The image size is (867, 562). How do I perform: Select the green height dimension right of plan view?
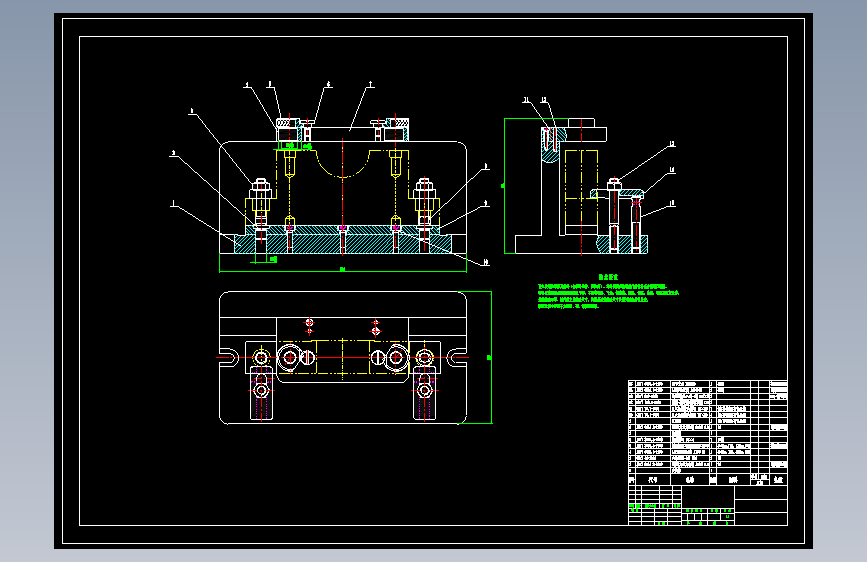pos(490,357)
